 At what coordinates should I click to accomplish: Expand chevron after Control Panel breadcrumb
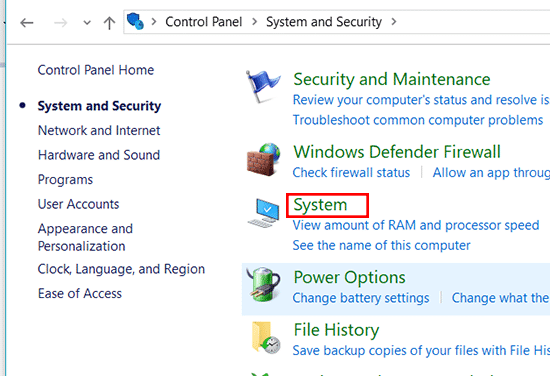[x=255, y=22]
